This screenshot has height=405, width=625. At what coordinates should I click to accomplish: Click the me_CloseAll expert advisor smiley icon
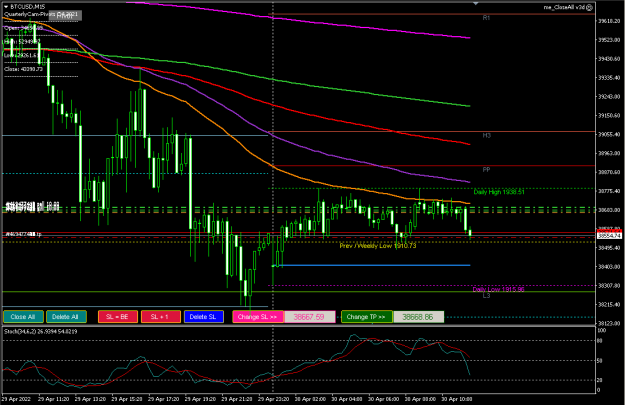(x=590, y=7)
